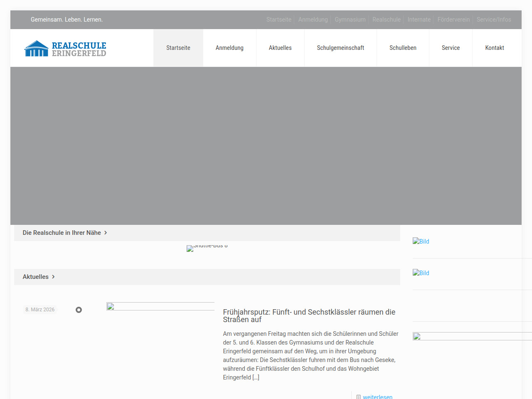Click Internate link in top bar
This screenshot has height=399, width=532.
419,20
